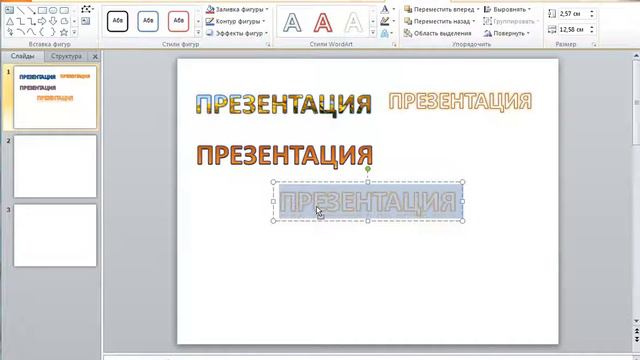Select the Elbow Arrow Connector shape
Viewport: 640px width, 360px height.
pos(31,21)
